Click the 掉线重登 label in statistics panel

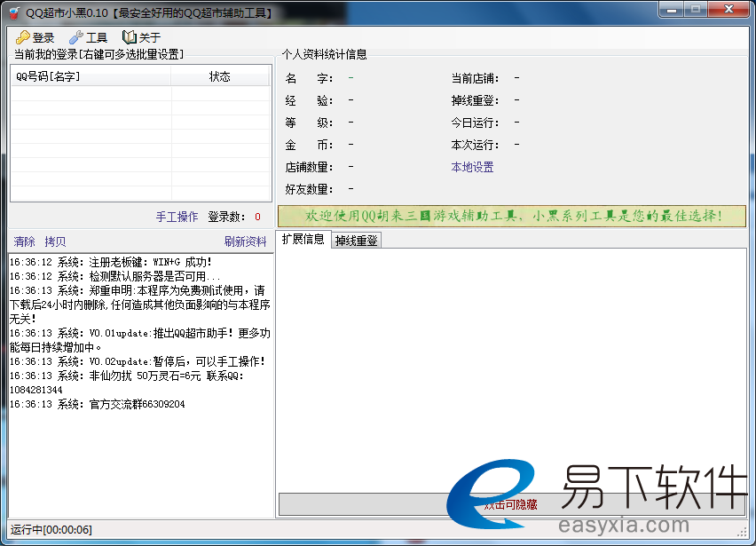tap(475, 100)
